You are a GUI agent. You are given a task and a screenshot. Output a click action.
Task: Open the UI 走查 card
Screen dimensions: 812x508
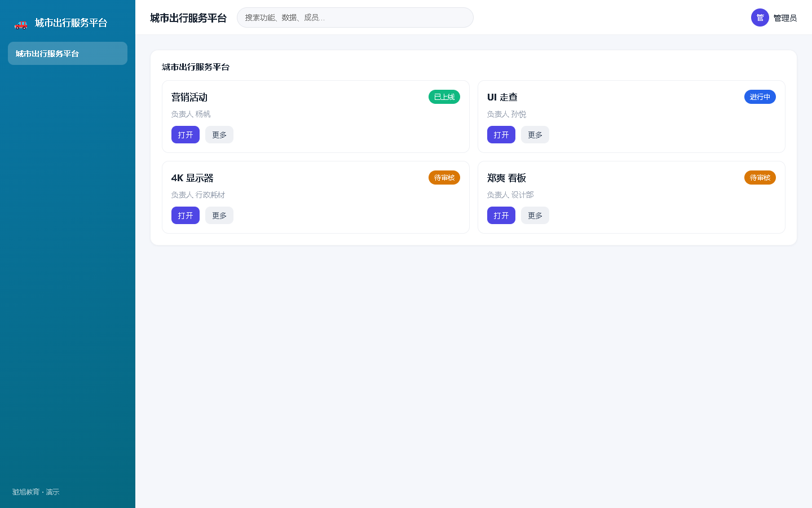tap(501, 135)
